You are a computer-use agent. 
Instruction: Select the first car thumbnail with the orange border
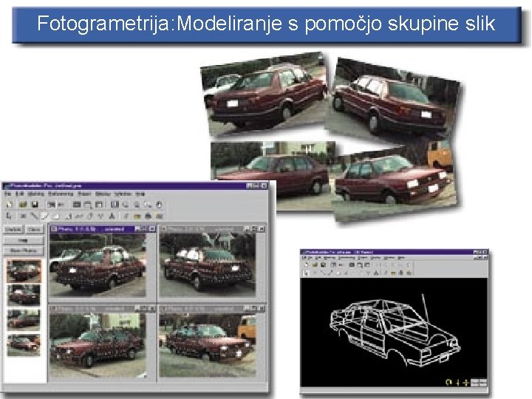point(24,270)
